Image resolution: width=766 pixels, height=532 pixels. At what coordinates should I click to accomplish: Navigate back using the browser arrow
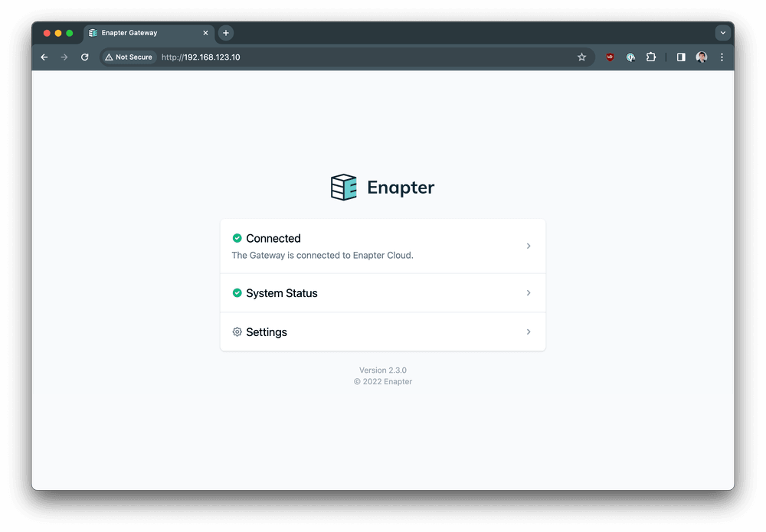(x=44, y=57)
